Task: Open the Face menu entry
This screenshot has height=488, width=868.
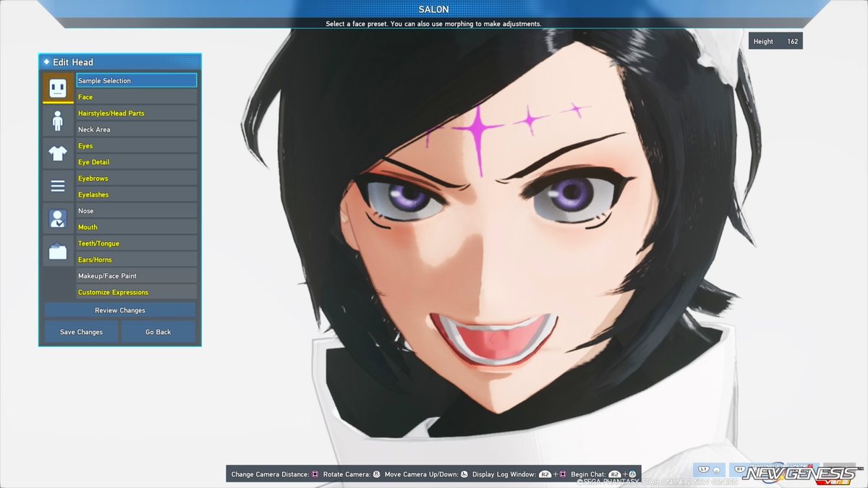Action: click(x=137, y=97)
